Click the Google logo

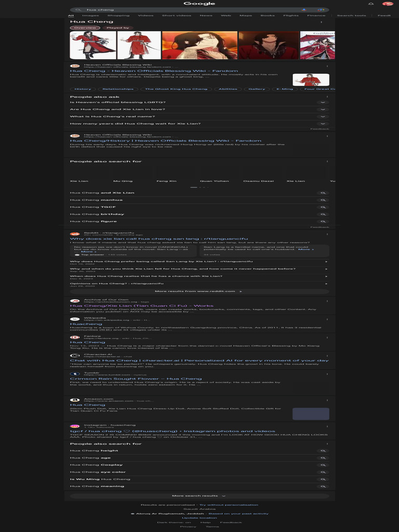pos(199,4)
